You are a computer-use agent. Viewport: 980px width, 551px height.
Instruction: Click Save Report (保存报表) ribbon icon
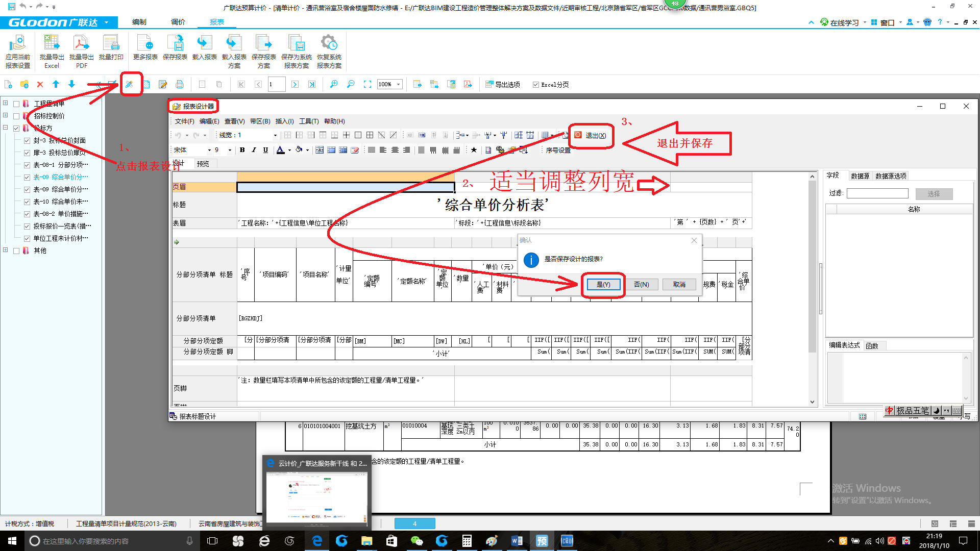click(175, 47)
